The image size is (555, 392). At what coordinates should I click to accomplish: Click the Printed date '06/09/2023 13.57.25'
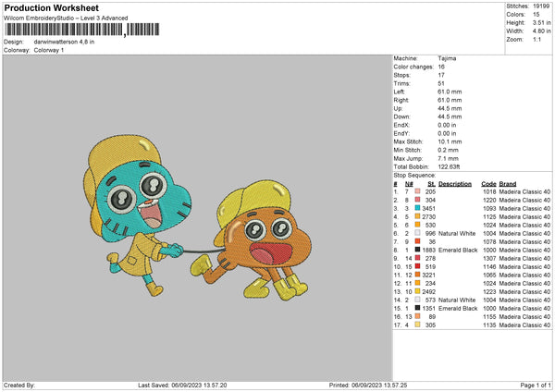click(379, 386)
